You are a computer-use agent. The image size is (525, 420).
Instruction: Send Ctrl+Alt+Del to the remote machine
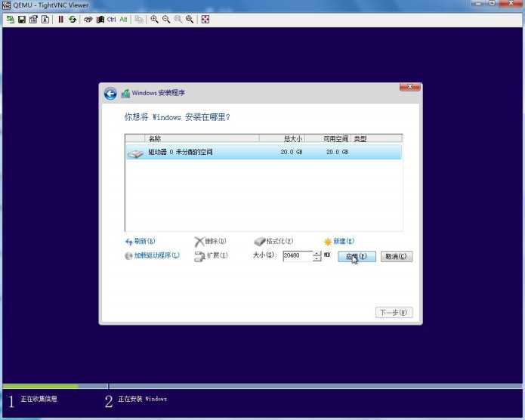pyautogui.click(x=88, y=20)
